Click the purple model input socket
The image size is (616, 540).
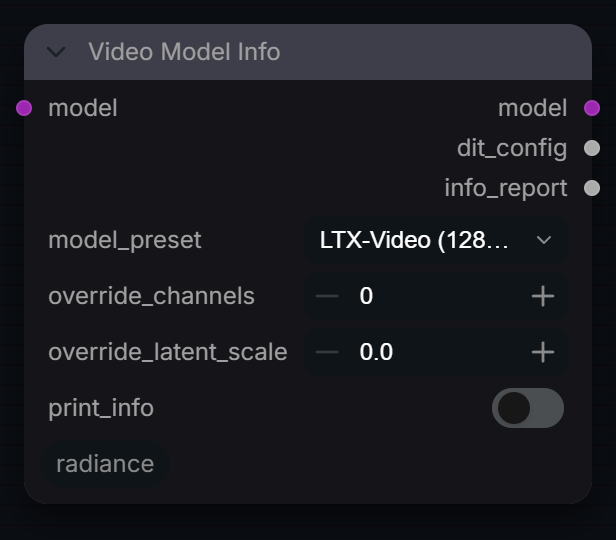click(x=24, y=108)
